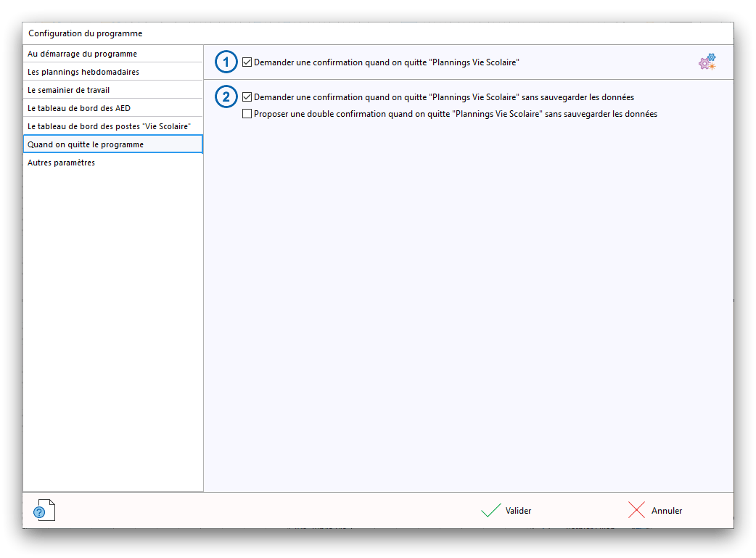The image size is (756, 558).
Task: Click the red X Annuler icon
Action: [636, 511]
